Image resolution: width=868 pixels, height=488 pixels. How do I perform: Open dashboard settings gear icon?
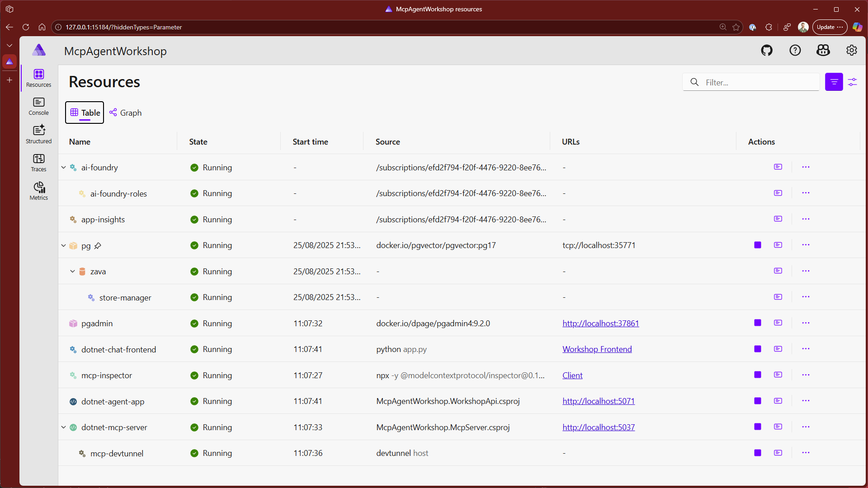point(851,51)
